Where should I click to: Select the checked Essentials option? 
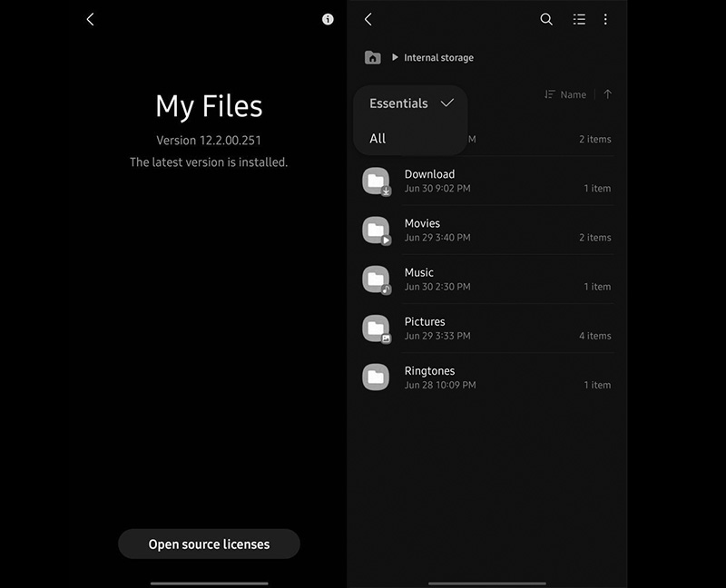tap(399, 103)
